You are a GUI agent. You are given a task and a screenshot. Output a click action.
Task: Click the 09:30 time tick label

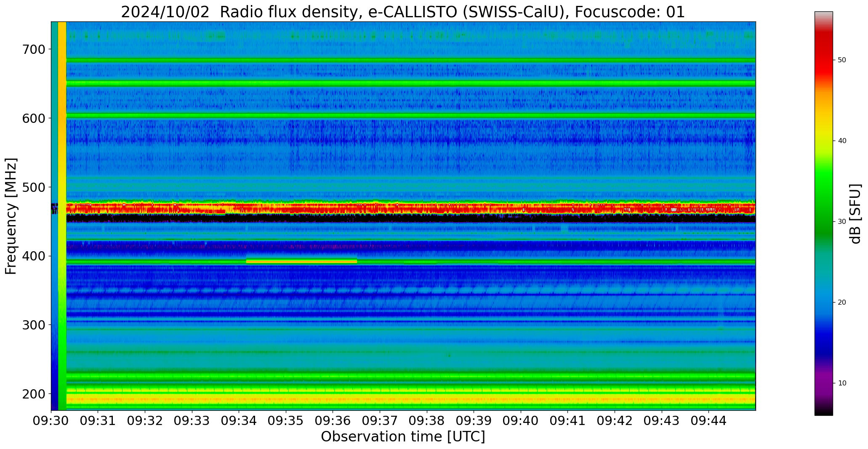pyautogui.click(x=51, y=421)
